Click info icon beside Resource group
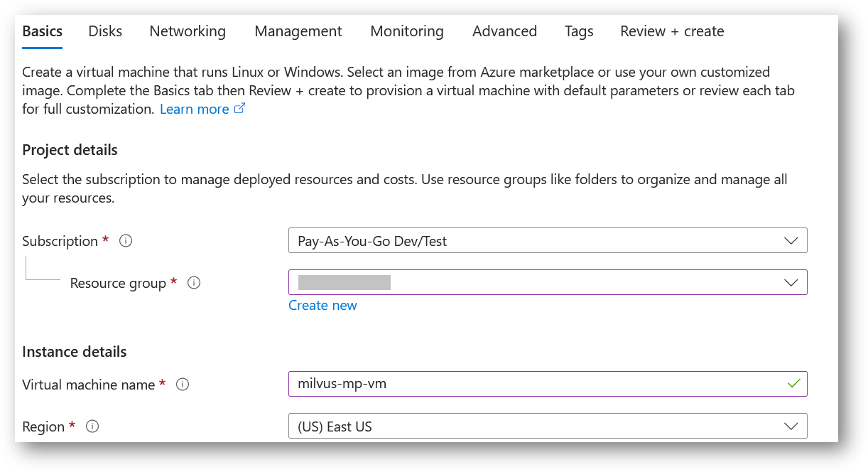This screenshot has width=868, height=472. pos(194,283)
